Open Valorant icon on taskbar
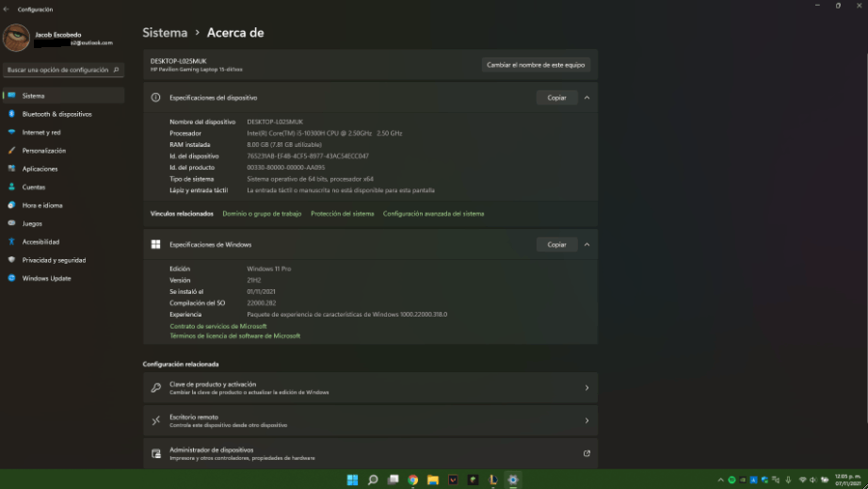The width and height of the screenshot is (868, 489). [453, 480]
